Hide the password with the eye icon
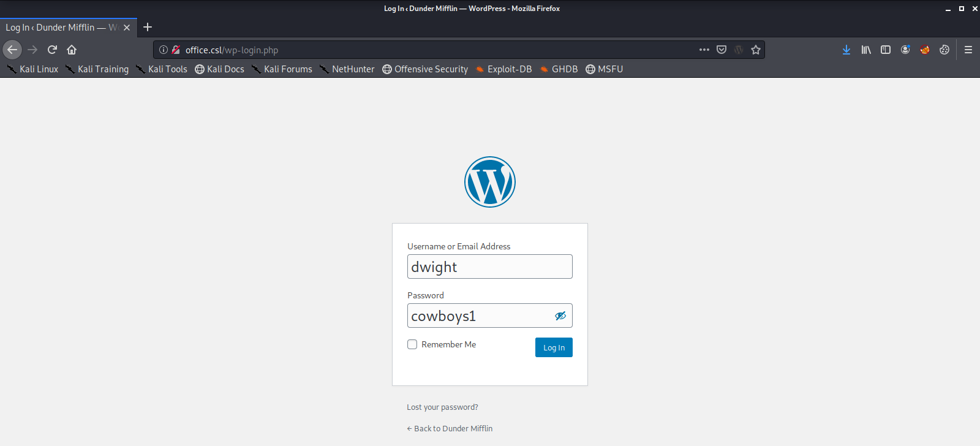Viewport: 980px width, 446px height. point(560,316)
